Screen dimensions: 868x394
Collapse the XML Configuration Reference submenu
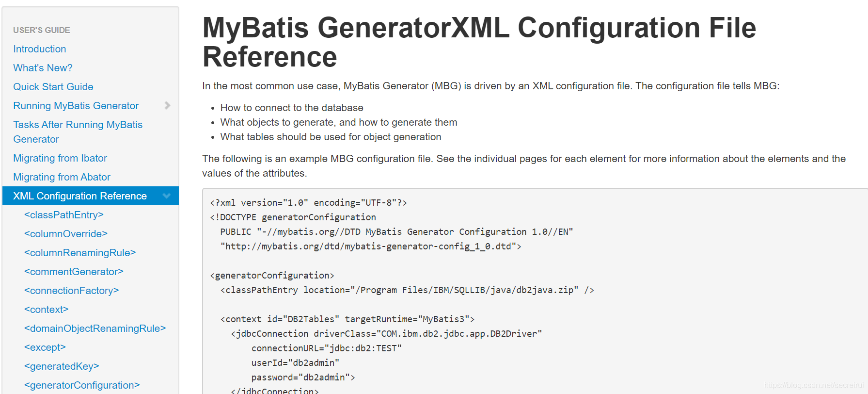(167, 196)
